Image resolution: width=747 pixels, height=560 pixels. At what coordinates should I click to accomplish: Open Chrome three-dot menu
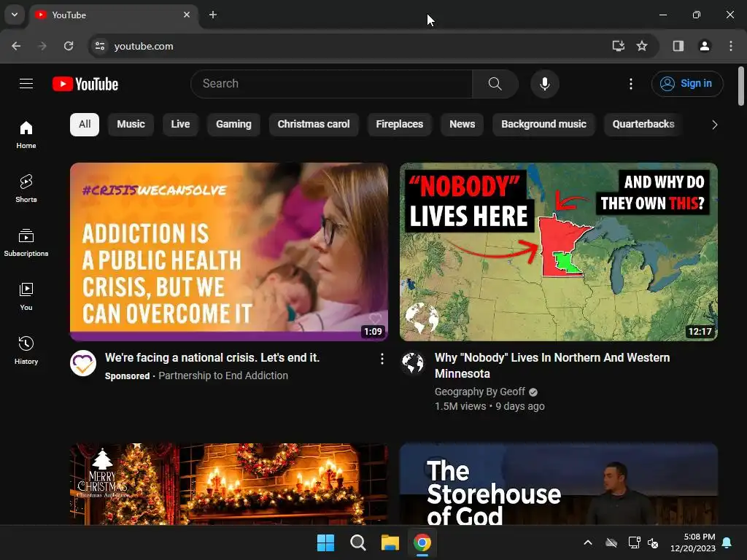pyautogui.click(x=731, y=46)
